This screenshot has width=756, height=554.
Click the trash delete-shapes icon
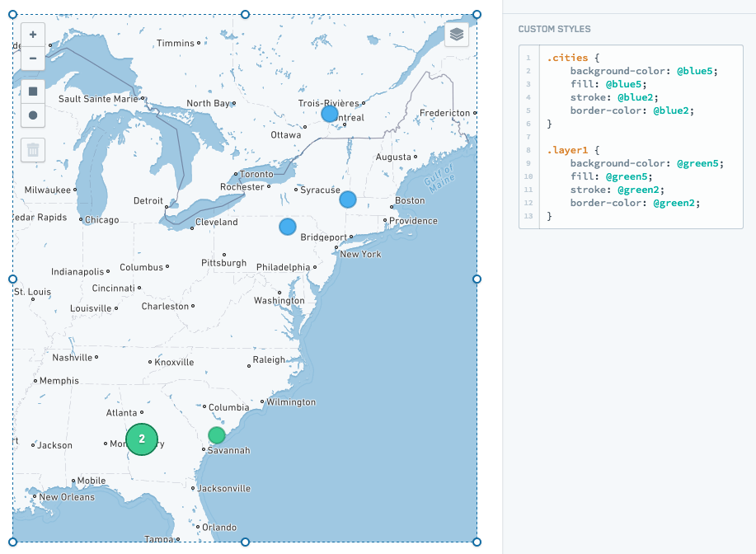[33, 150]
